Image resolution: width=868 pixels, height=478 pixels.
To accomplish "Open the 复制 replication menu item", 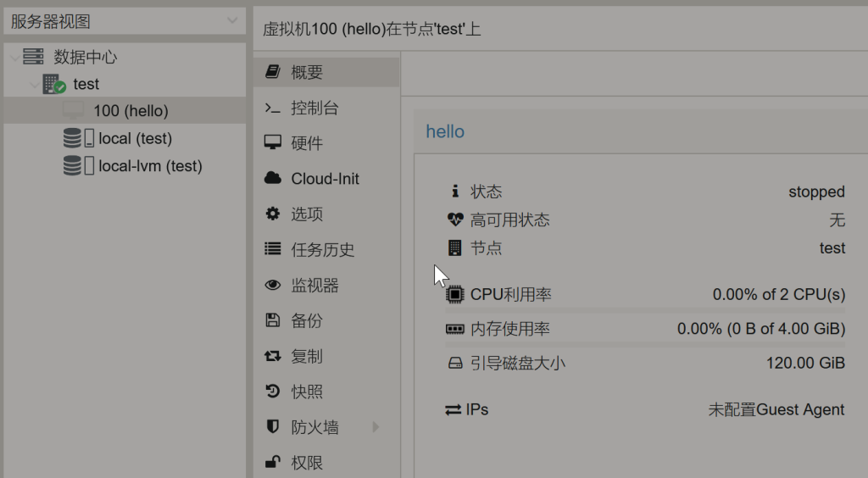I will point(307,357).
